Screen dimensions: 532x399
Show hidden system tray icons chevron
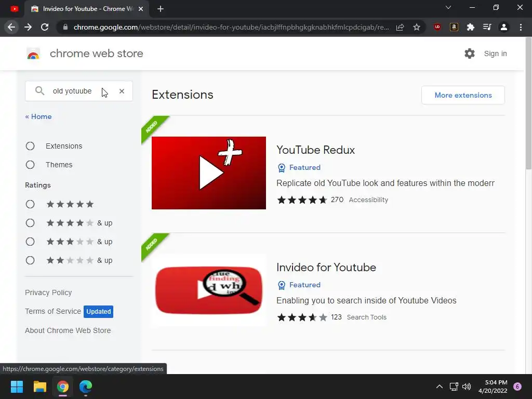point(440,387)
